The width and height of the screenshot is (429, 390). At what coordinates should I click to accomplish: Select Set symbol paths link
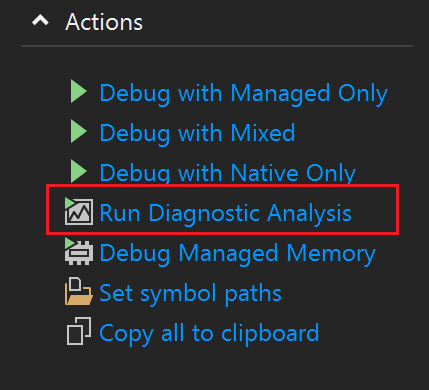coord(191,294)
